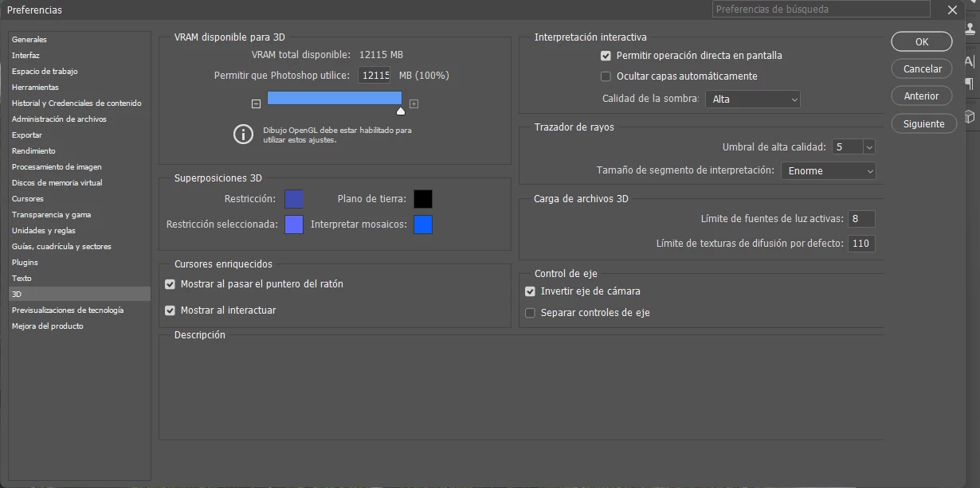Click the Anterior button
The image size is (980, 488).
pyautogui.click(x=922, y=96)
